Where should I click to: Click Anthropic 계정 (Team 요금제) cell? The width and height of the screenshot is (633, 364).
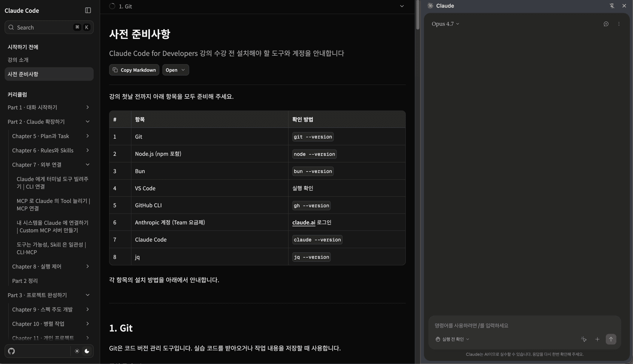click(x=209, y=223)
